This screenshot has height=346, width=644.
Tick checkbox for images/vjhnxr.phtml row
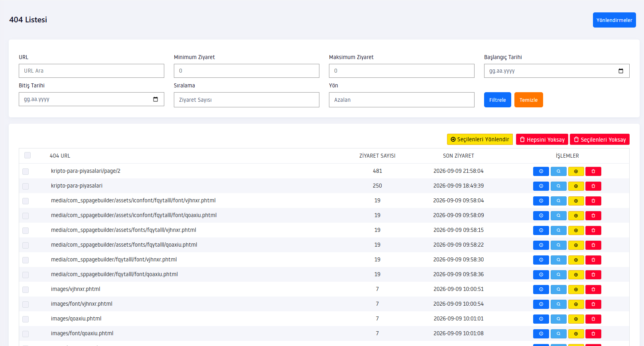(26, 290)
